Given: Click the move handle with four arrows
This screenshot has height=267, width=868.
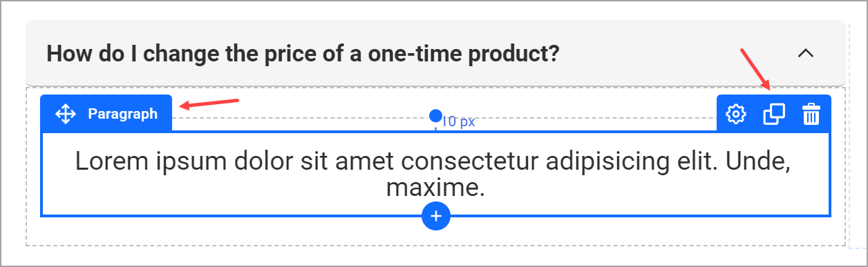Looking at the screenshot, I should click(x=65, y=114).
